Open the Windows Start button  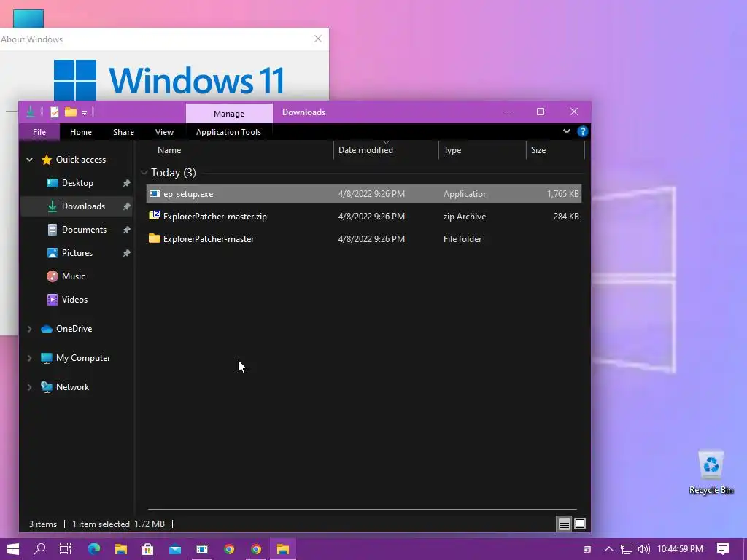point(13,549)
